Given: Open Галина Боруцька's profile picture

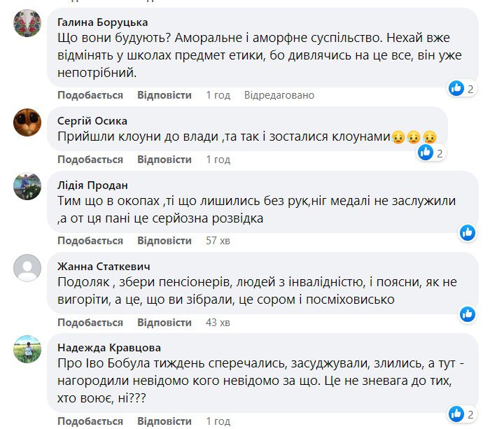Looking at the screenshot, I should [x=28, y=23].
